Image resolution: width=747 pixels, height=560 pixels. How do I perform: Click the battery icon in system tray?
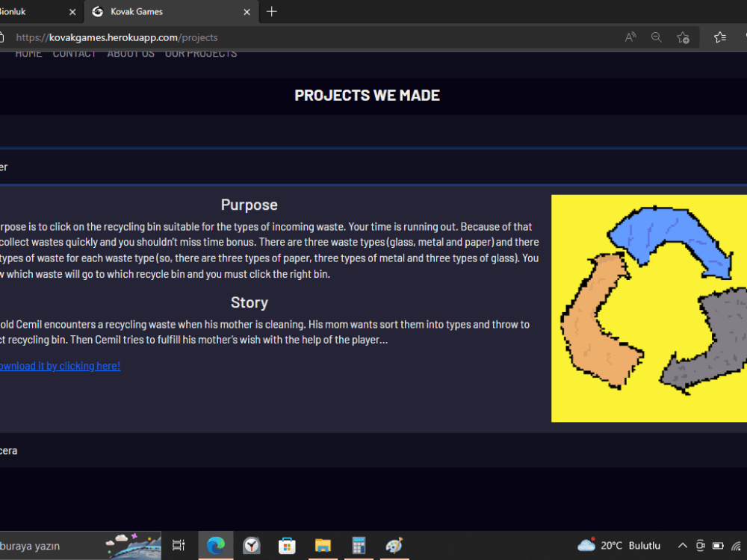pyautogui.click(x=717, y=546)
